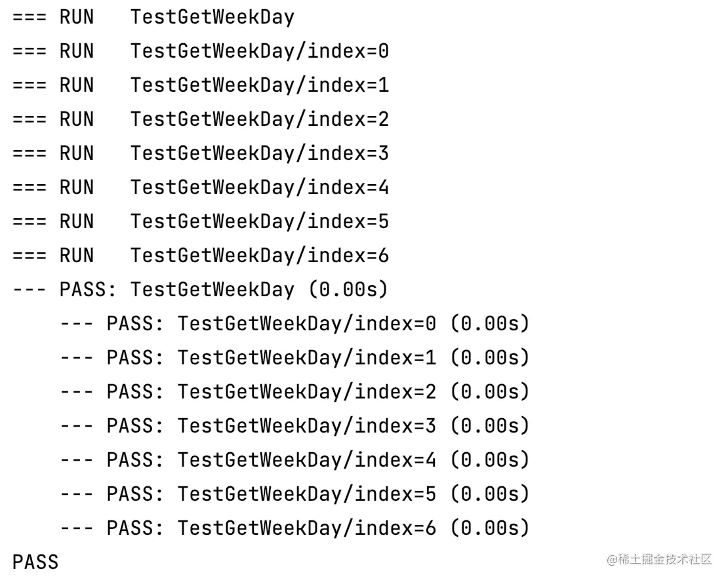Click the 稀土掘金技术社区 watermark
Image resolution: width=728 pixels, height=582 pixels.
coord(658,559)
